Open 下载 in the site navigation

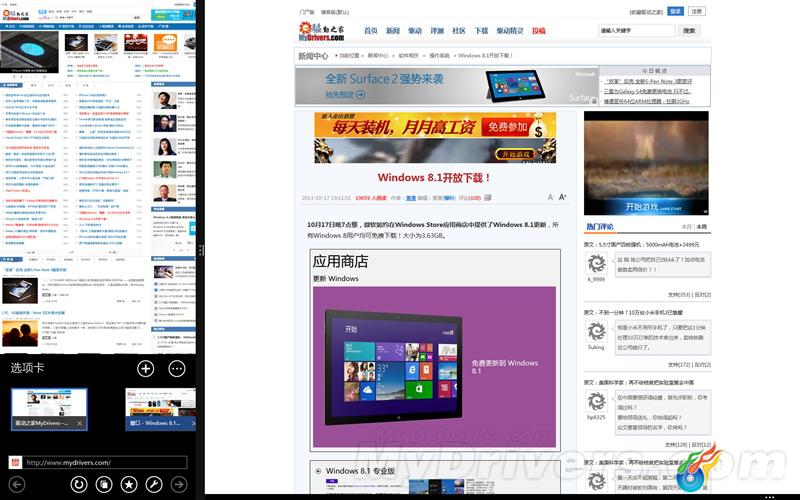point(481,31)
